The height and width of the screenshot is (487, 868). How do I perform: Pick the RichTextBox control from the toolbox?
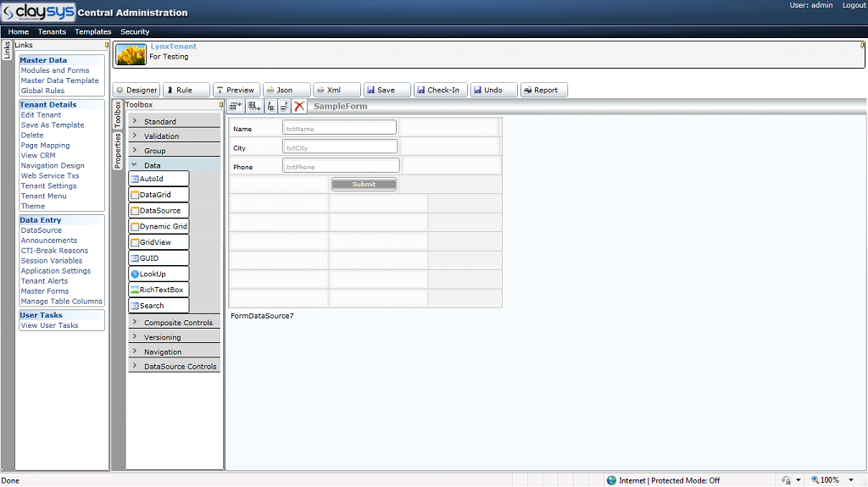(x=159, y=290)
